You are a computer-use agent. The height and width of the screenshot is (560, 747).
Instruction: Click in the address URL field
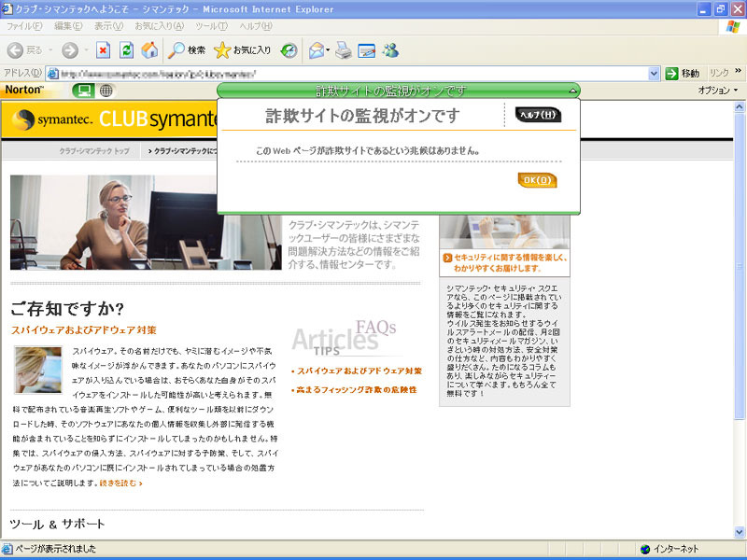[353, 74]
